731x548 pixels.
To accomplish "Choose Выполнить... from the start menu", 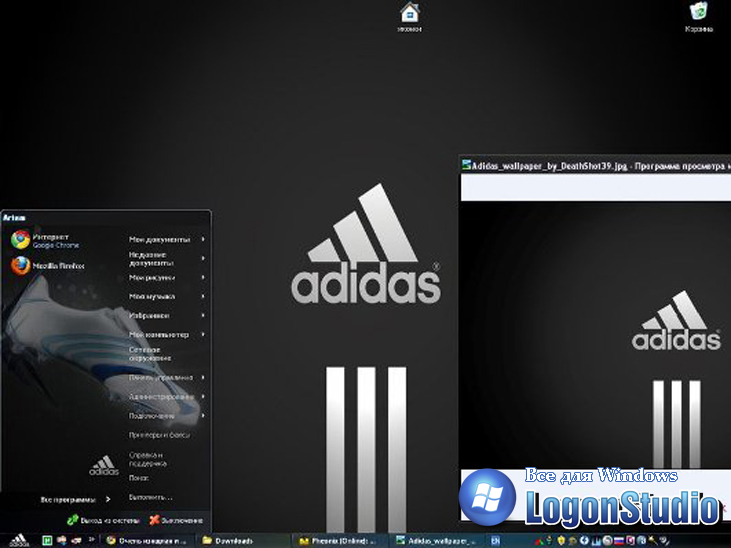I will tap(151, 498).
